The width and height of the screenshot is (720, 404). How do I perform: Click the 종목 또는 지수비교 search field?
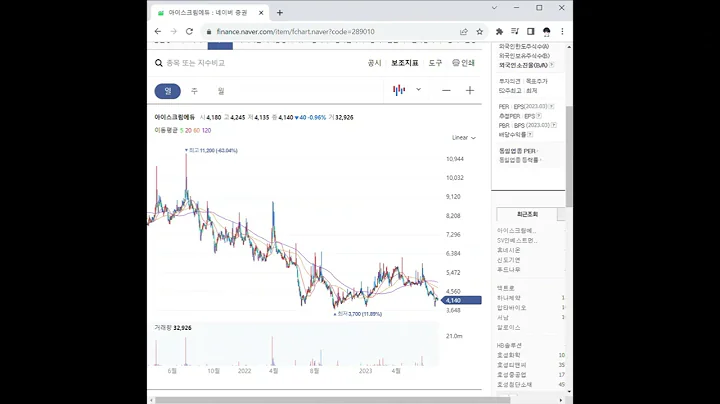[x=196, y=63]
